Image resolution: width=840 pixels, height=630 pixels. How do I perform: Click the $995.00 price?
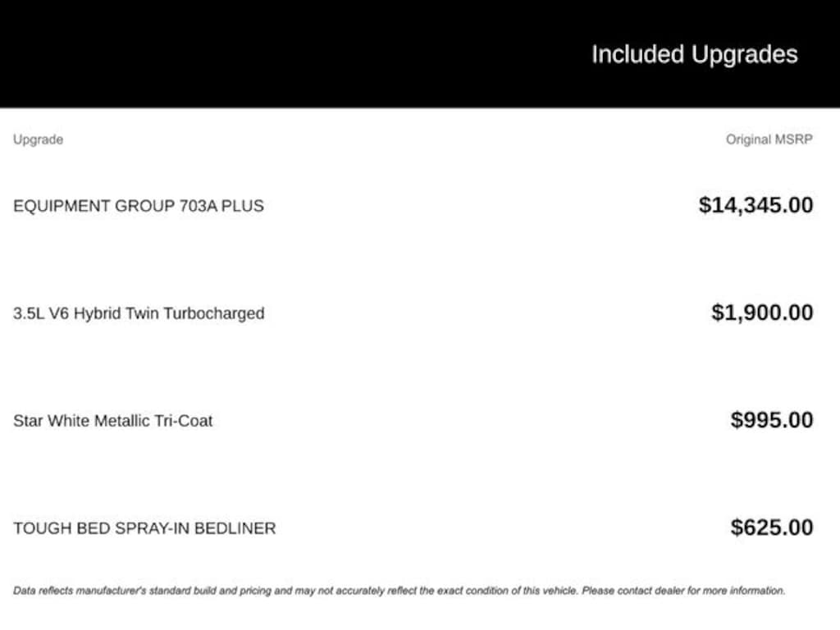pos(772,420)
